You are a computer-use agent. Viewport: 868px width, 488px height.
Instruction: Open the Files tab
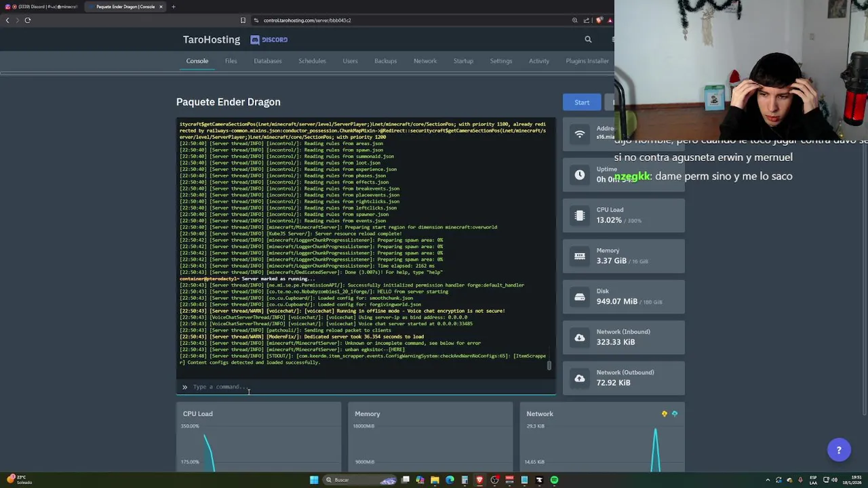point(231,61)
